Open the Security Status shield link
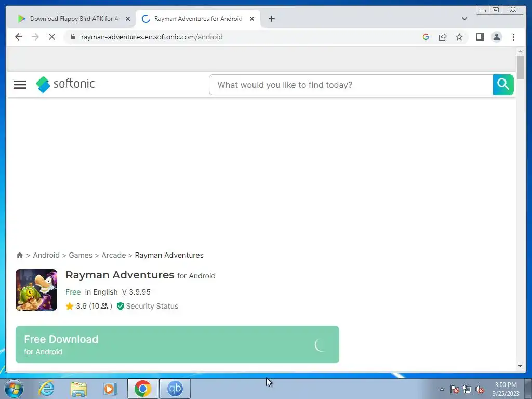 pos(148,306)
